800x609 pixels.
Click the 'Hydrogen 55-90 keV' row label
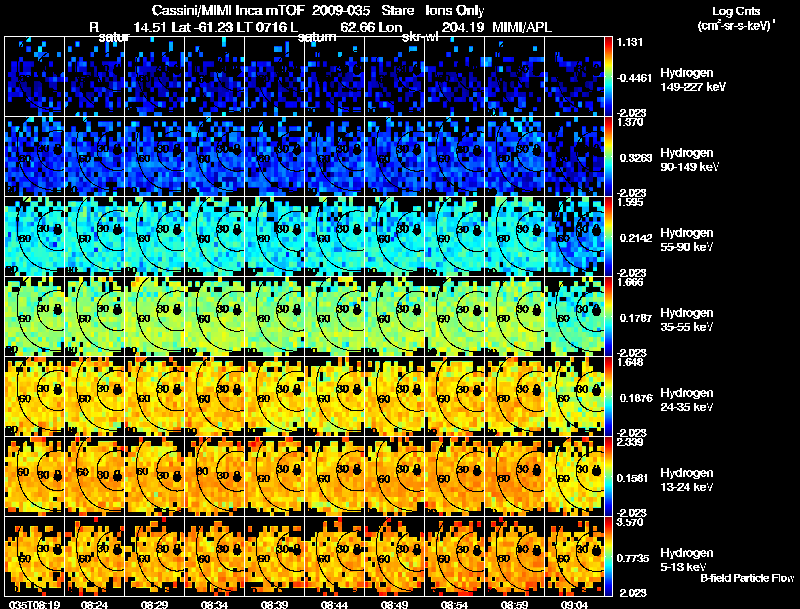tap(687, 240)
